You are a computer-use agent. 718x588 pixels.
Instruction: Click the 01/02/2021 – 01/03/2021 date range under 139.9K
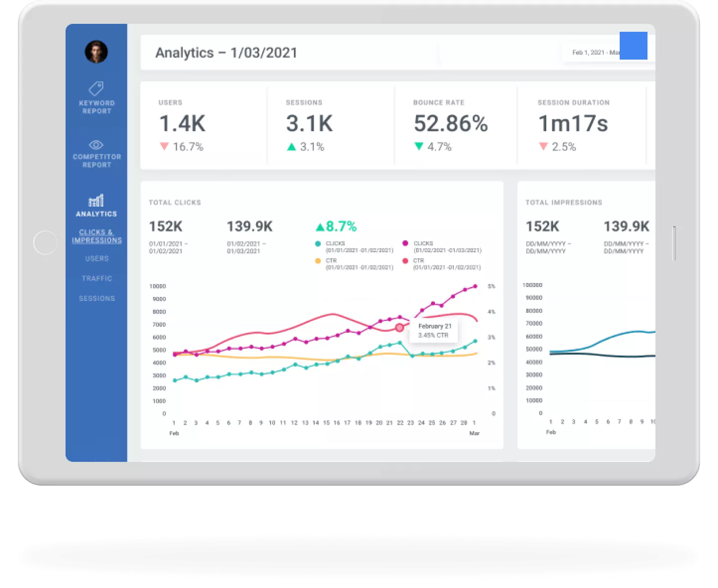(x=246, y=247)
